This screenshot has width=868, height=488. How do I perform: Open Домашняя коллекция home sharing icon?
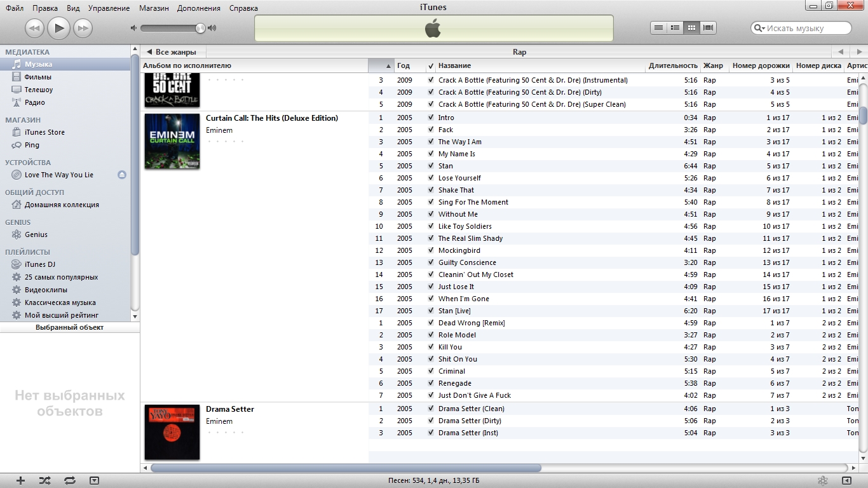pos(17,205)
